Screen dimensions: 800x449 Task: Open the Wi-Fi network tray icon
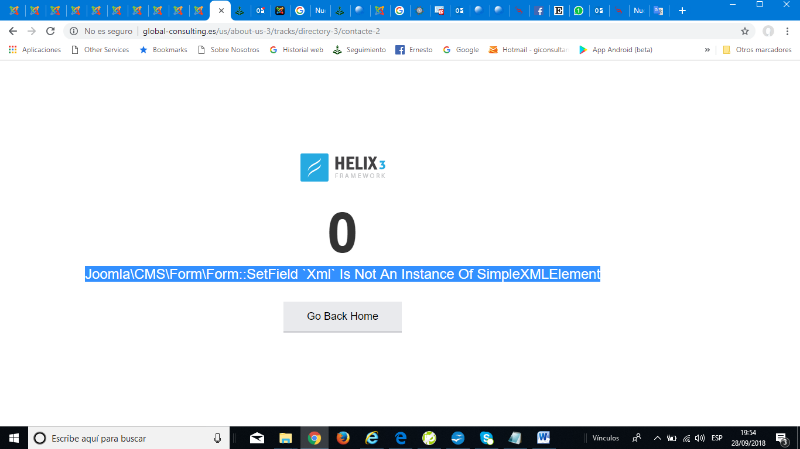(x=687, y=438)
